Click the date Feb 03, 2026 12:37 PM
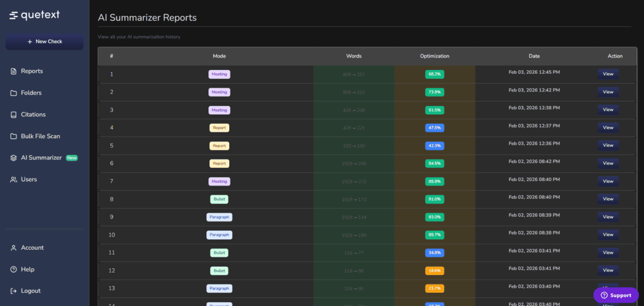The height and width of the screenshot is (306, 644). click(x=534, y=126)
